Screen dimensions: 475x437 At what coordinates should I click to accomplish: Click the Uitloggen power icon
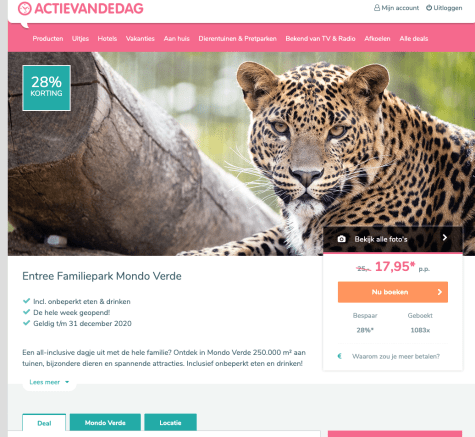click(429, 8)
